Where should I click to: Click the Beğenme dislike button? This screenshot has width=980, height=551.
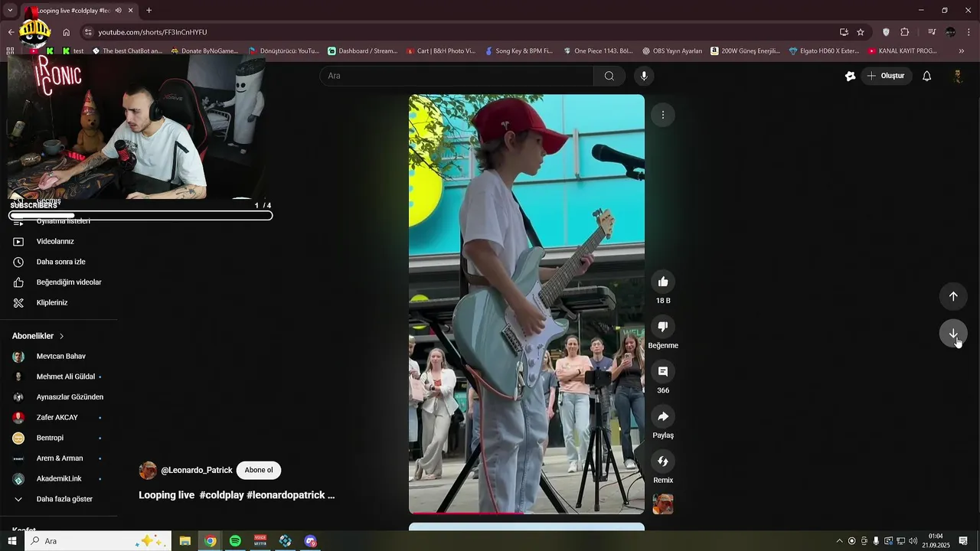pyautogui.click(x=663, y=327)
